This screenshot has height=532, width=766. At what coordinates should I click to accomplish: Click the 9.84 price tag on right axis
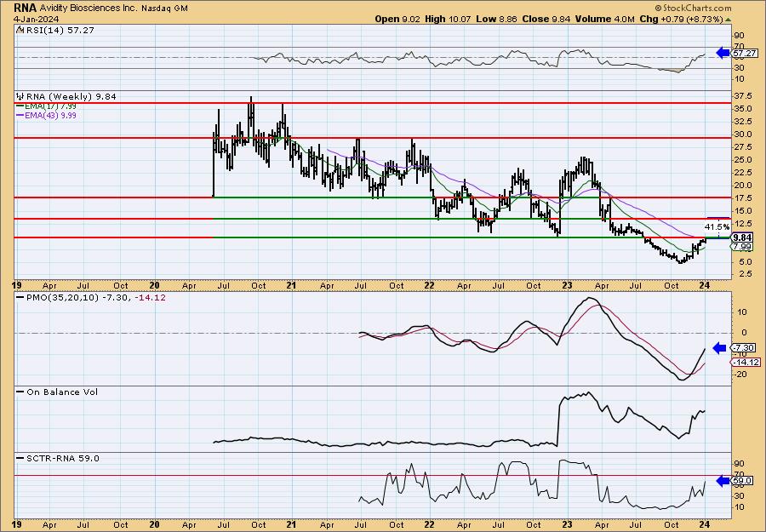(x=741, y=237)
